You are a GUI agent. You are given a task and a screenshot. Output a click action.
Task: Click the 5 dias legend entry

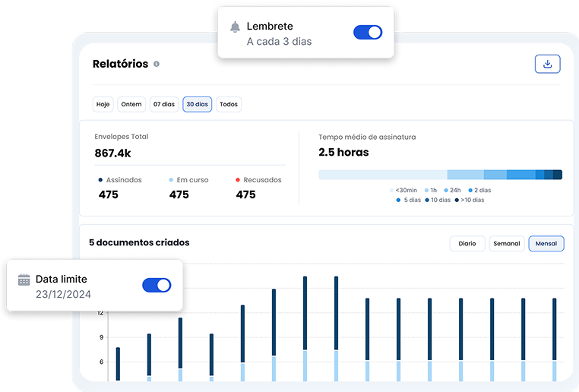408,200
